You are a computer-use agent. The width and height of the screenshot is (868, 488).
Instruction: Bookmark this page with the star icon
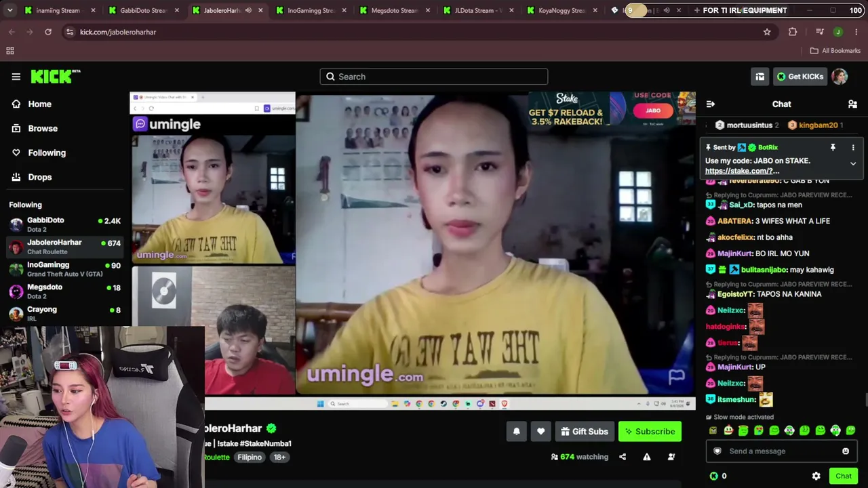[767, 32]
